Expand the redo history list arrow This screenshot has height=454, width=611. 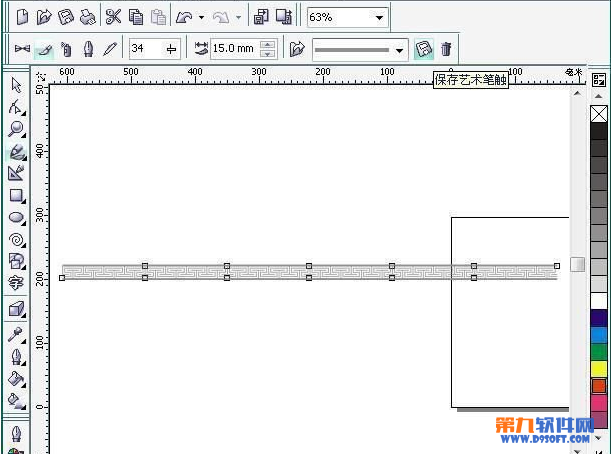(x=238, y=18)
